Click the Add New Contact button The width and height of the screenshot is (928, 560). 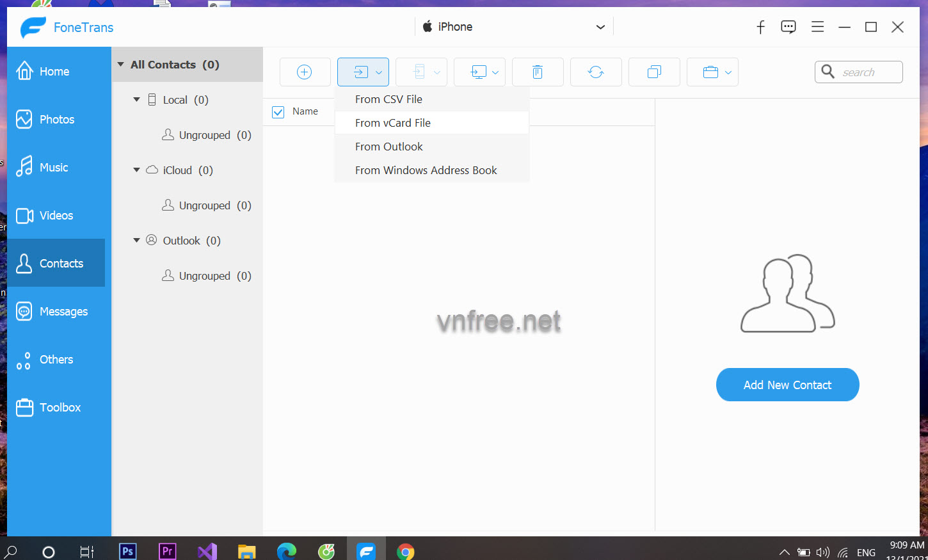(x=787, y=385)
